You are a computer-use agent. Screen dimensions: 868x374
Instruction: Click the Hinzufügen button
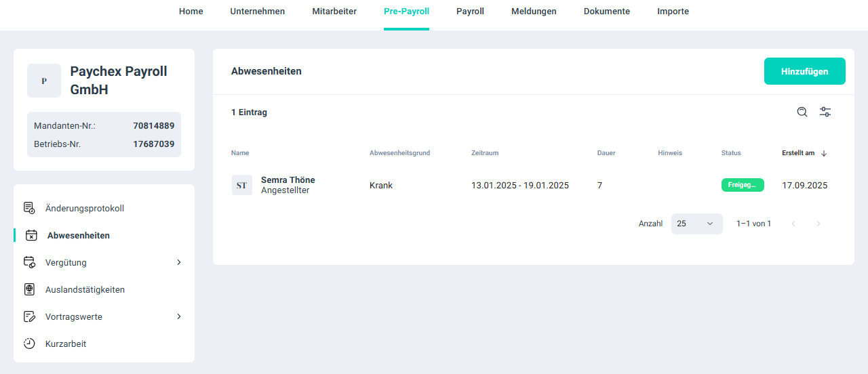click(x=804, y=71)
